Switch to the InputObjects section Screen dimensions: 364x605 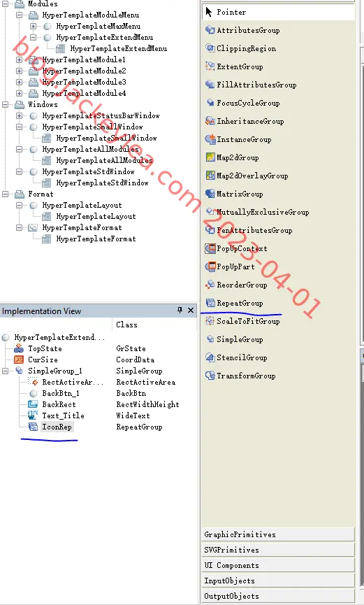coord(277,581)
